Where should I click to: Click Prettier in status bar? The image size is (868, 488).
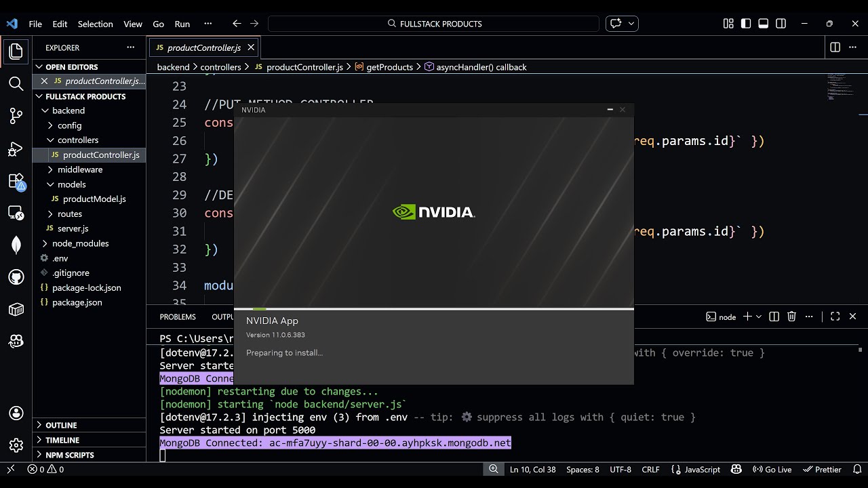point(822,469)
